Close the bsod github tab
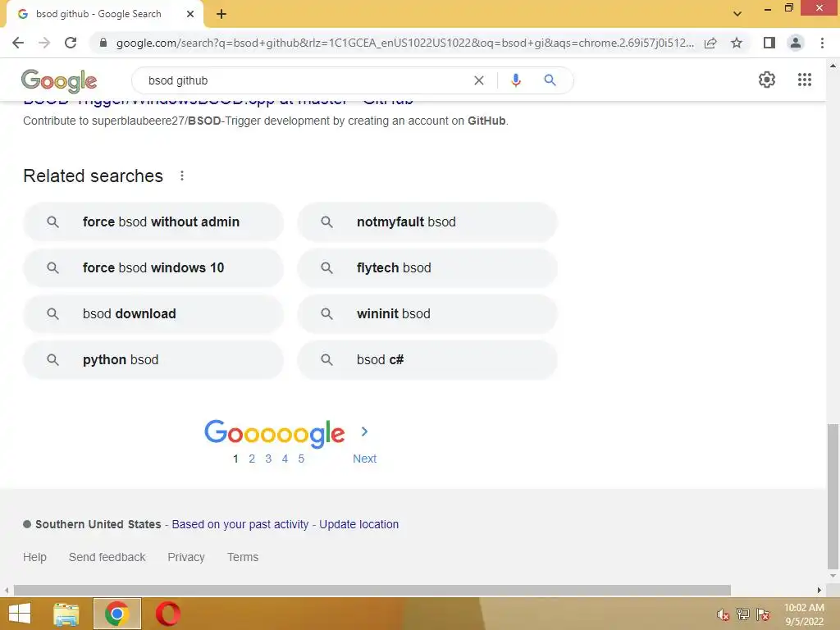This screenshot has width=840, height=630. (190, 14)
